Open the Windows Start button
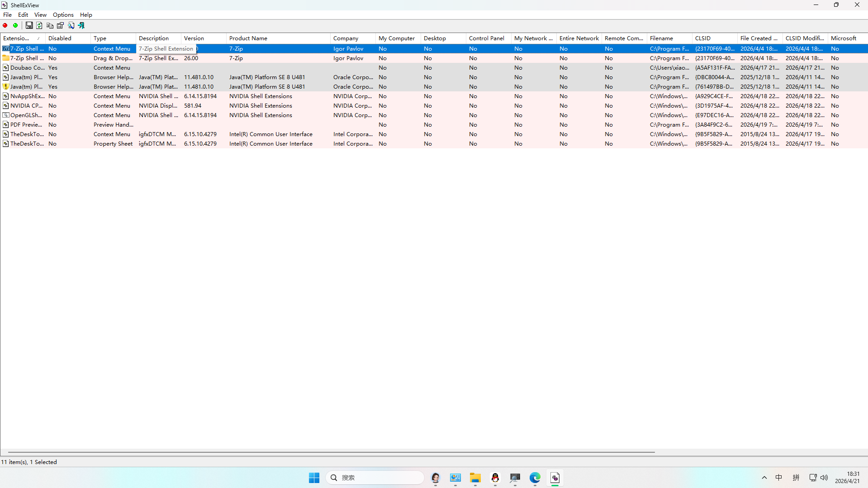Viewport: 868px width, 488px height. click(x=314, y=478)
